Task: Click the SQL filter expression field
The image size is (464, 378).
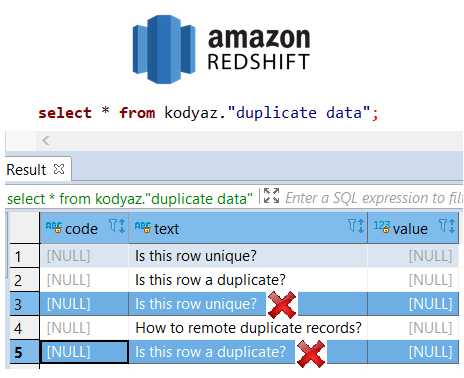Action: tap(374, 198)
